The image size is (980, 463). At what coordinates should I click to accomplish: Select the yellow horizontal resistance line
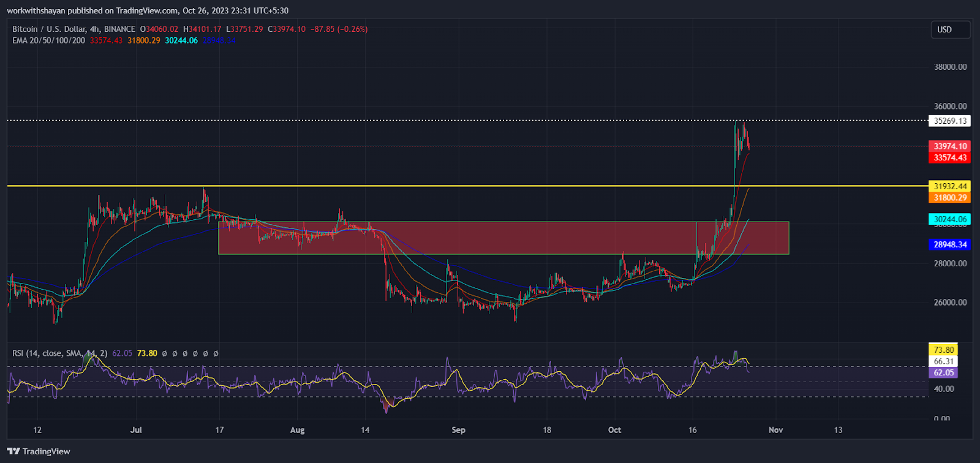pos(429,186)
